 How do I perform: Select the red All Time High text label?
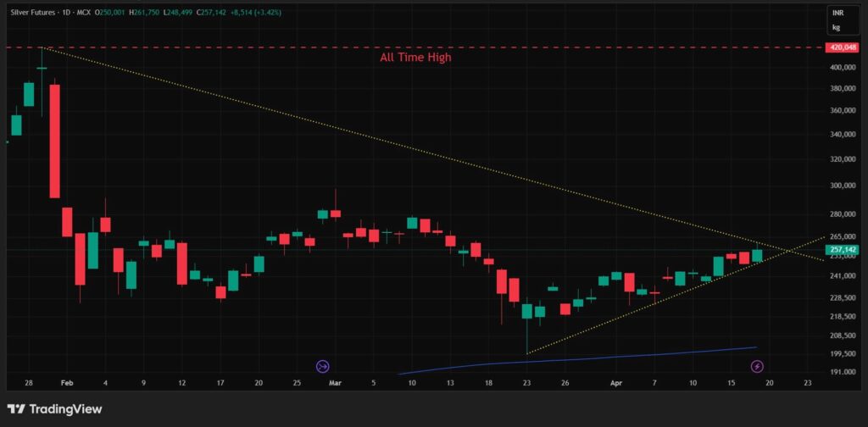415,58
